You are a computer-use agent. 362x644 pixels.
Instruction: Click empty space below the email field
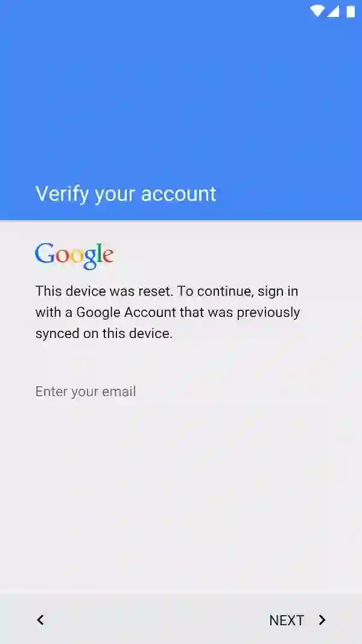pos(180,493)
